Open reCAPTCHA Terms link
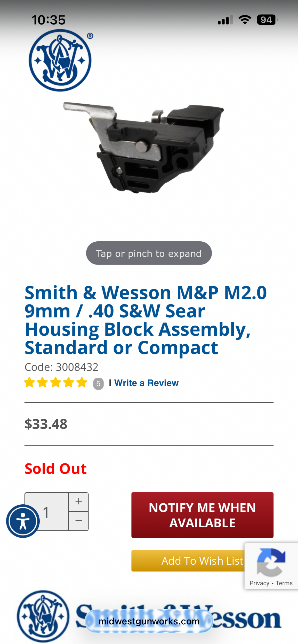Screen dimensions: 298x644 (x=284, y=583)
